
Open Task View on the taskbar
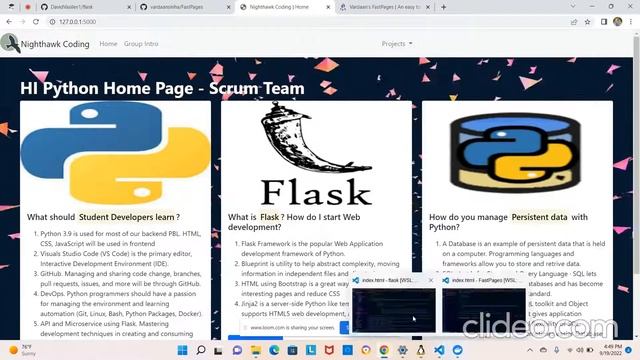[x=218, y=350]
